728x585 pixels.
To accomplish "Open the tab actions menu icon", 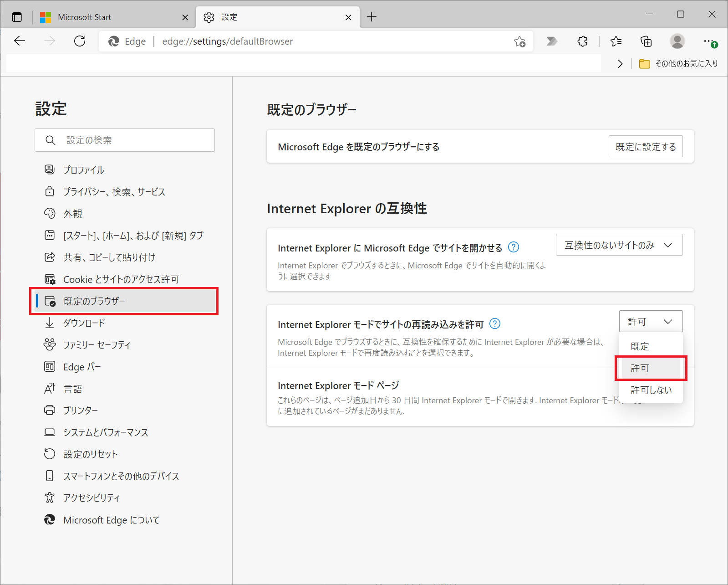I will tap(17, 17).
